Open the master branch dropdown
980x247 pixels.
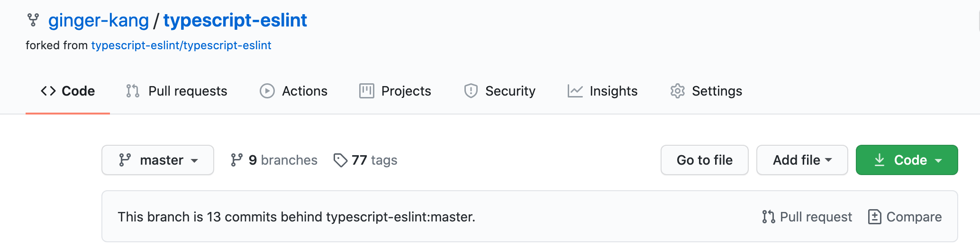[158, 160]
